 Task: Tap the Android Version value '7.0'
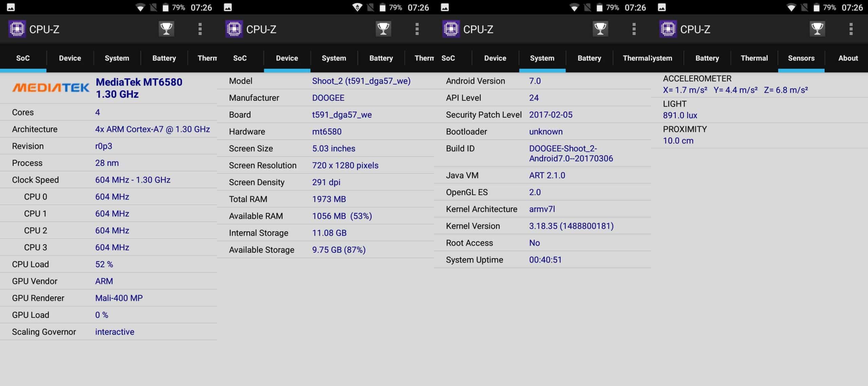(535, 81)
